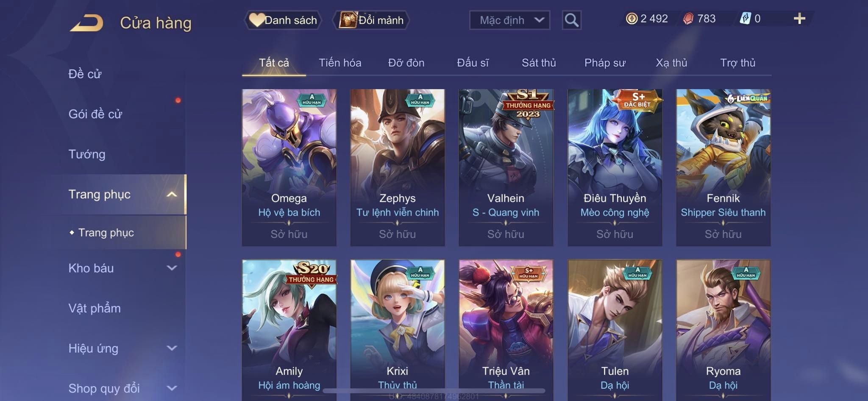Go back using the gold arrow icon
Screen dimensions: 868x401
tap(87, 23)
